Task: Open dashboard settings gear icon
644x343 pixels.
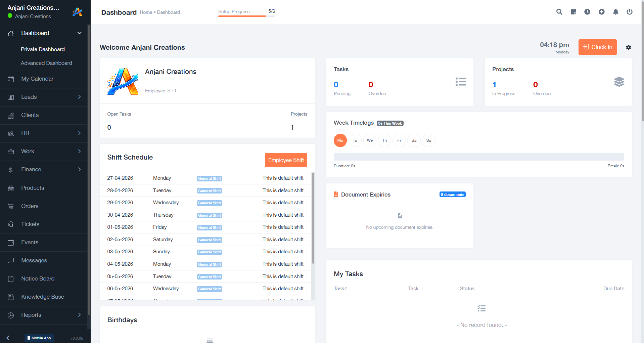Action: tap(629, 47)
